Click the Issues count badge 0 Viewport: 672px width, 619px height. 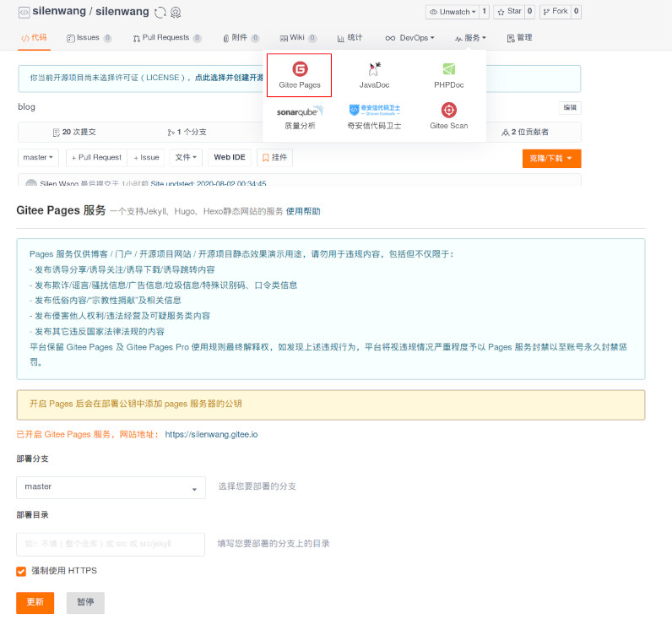tap(107, 38)
